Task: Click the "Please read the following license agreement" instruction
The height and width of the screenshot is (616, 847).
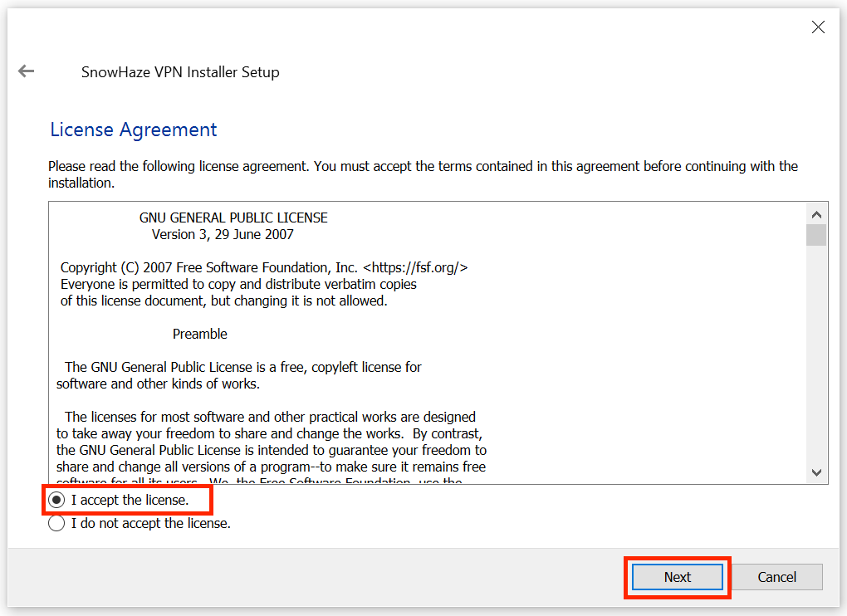Action: (423, 174)
